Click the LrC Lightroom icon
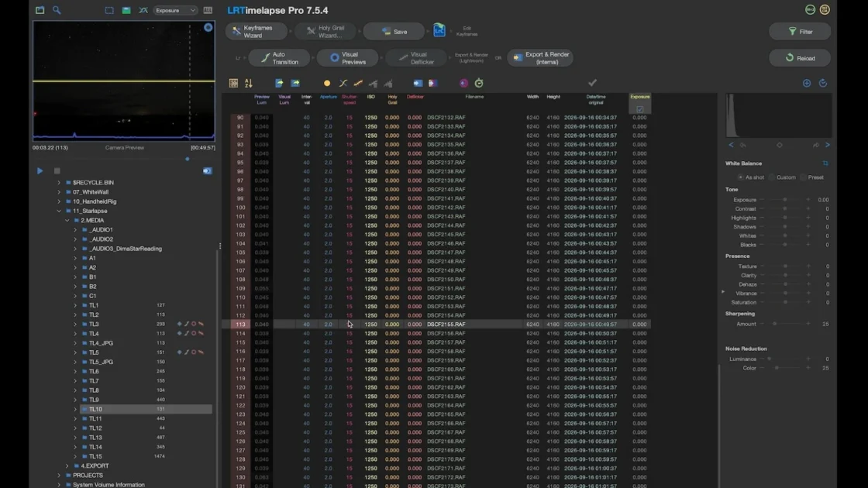Image resolution: width=868 pixels, height=488 pixels. click(439, 30)
